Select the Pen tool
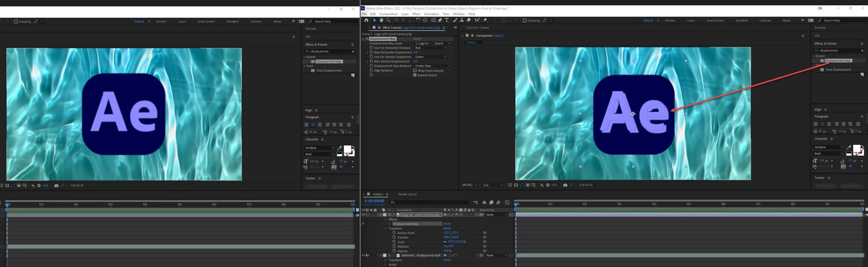The image size is (868, 267). point(440,20)
